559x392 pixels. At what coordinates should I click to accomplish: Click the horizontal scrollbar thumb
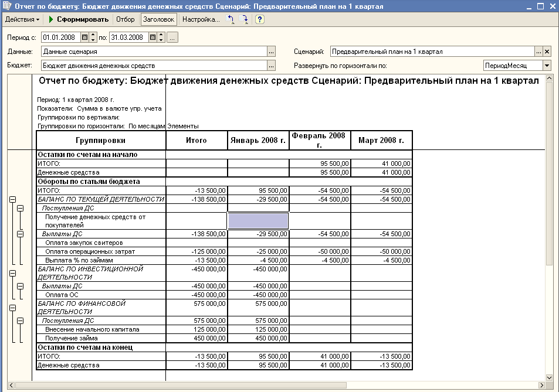pos(181,385)
